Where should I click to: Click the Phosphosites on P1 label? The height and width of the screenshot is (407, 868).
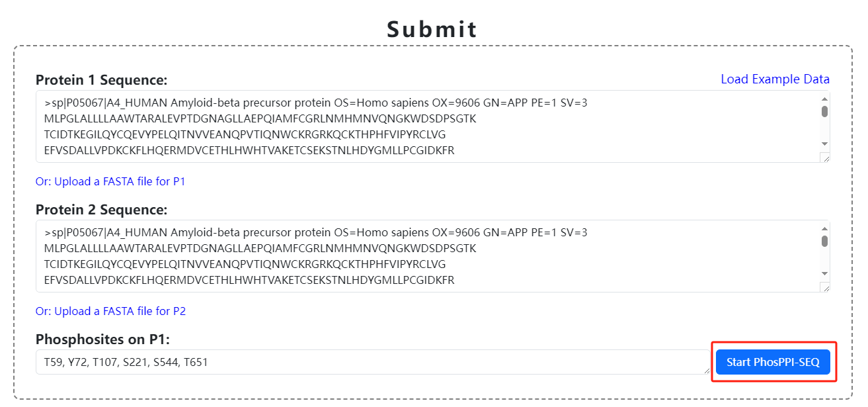(103, 339)
